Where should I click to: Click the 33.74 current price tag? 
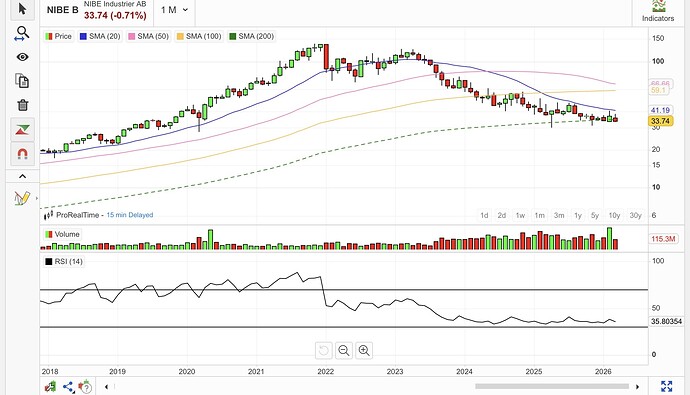tap(661, 121)
